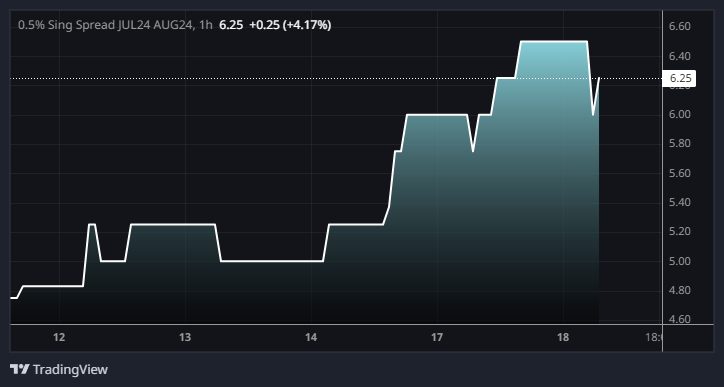Click the last price value '6.25' in header
Screen dimensions: 724x387
231,25
